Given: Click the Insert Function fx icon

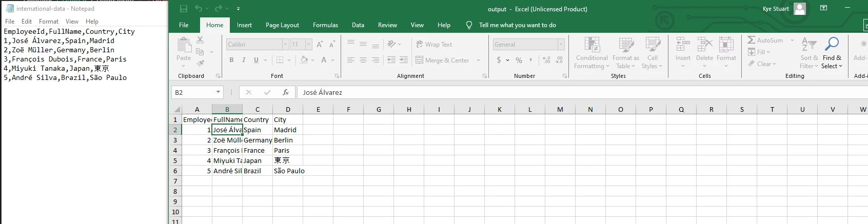Looking at the screenshot, I should click(286, 92).
